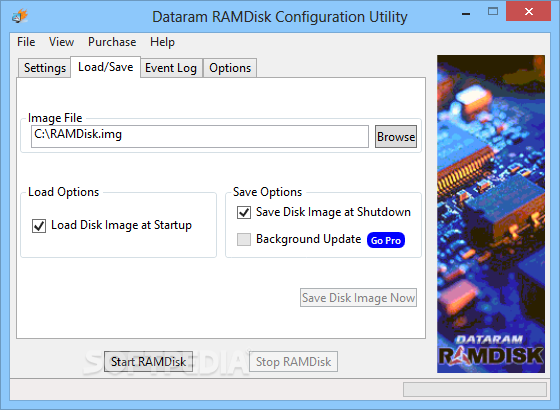The width and height of the screenshot is (560, 410).
Task: Click the Stop RAMDisk button
Action: [x=293, y=361]
